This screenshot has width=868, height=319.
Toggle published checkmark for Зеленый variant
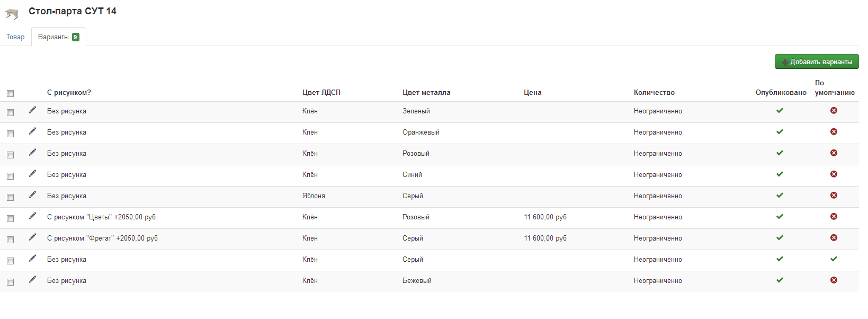coord(780,111)
